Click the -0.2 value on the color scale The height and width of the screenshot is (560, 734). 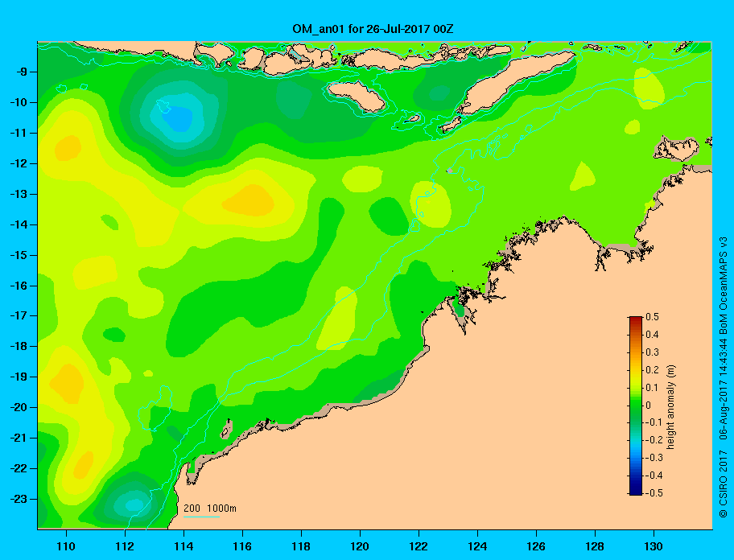654,440
